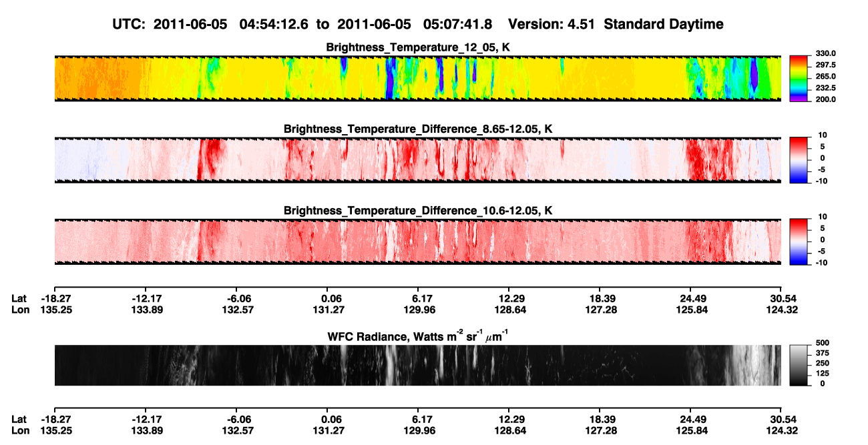This screenshot has width=868, height=445.
Task: Click the Version: 4.51 Standard Daytime label
Action: (x=616, y=24)
